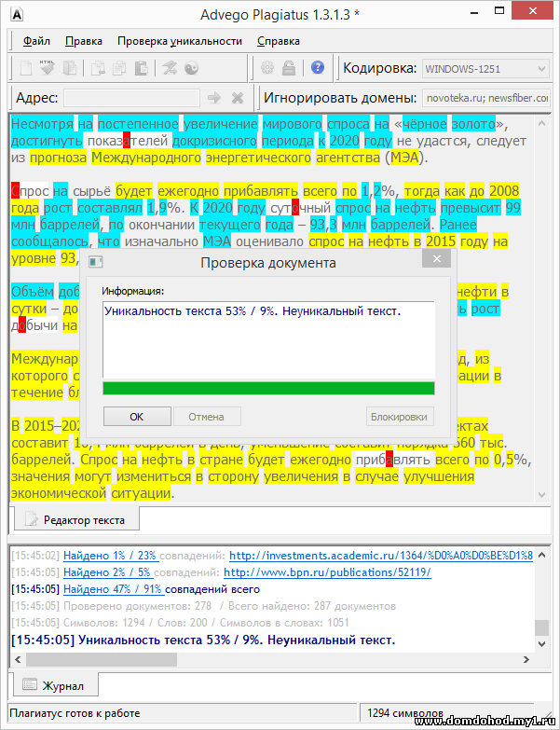The height and width of the screenshot is (730, 560).
Task: Click the X stop icon beside address field
Action: tap(238, 98)
